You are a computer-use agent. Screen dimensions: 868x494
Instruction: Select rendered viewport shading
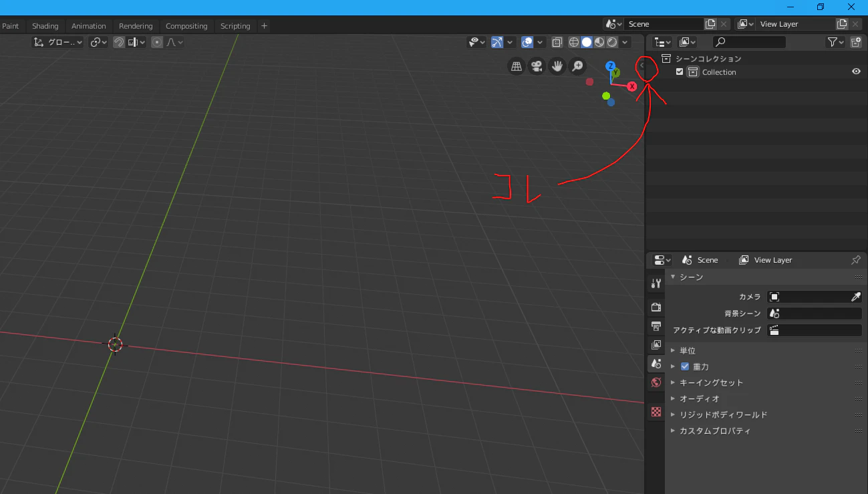[612, 42]
